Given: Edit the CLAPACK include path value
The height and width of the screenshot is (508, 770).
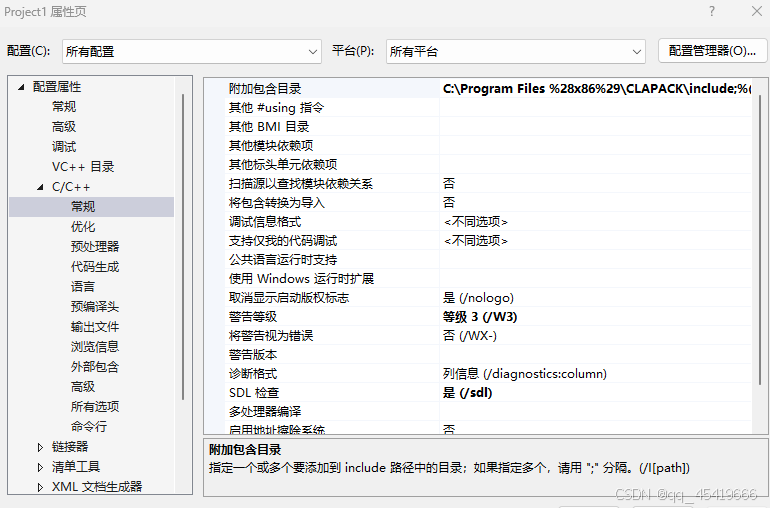Looking at the screenshot, I should pos(596,89).
